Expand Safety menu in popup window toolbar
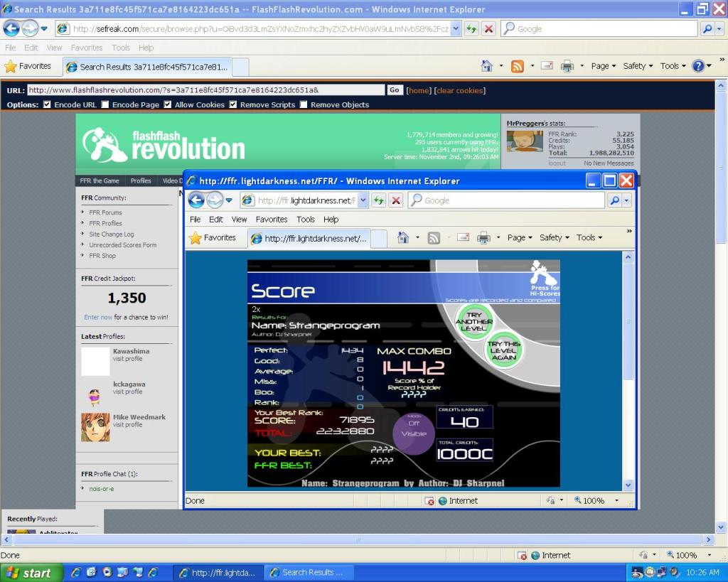The image size is (728, 582). [x=555, y=237]
